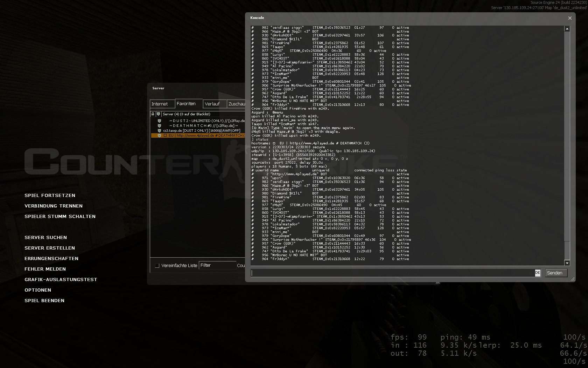Click VAC shield icon of DUST2 UNLIMITED server

click(x=159, y=121)
